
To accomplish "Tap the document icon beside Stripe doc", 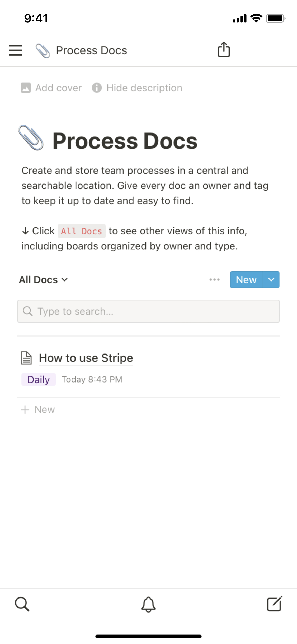I will (x=26, y=358).
